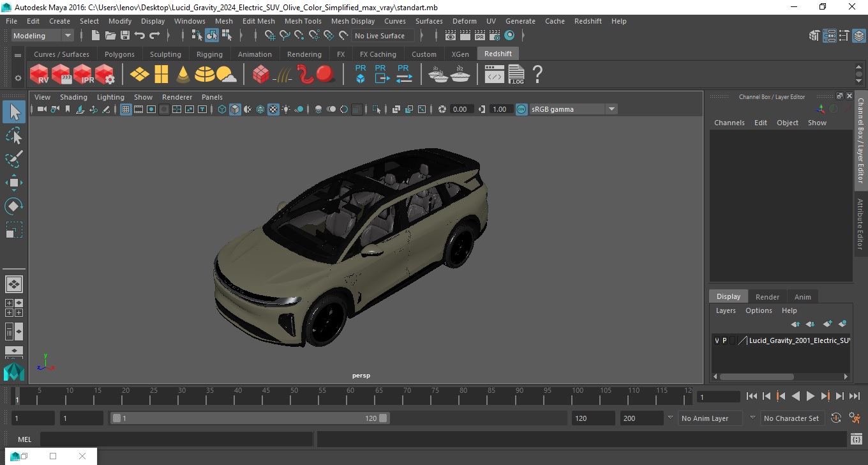The width and height of the screenshot is (868, 465).
Task: Open Redshift render settings cube with gear
Action: tap(105, 75)
